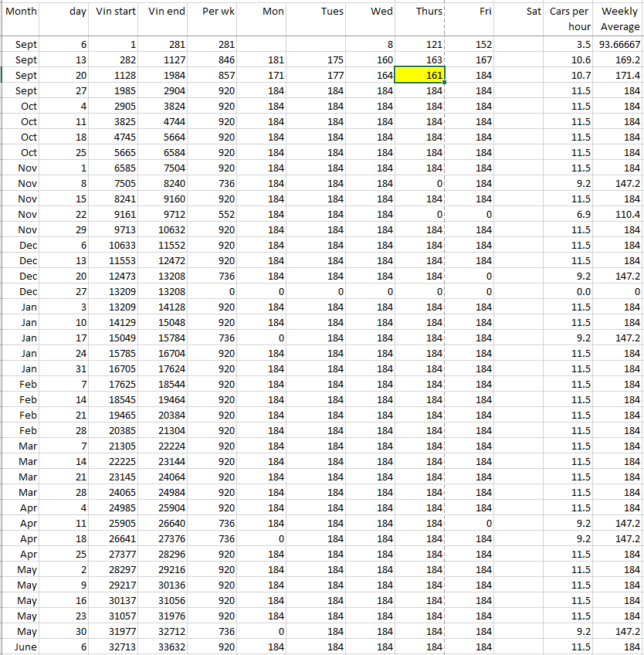Click the Cars per hour cell showing 6.9
The image size is (644, 655).
570,214
